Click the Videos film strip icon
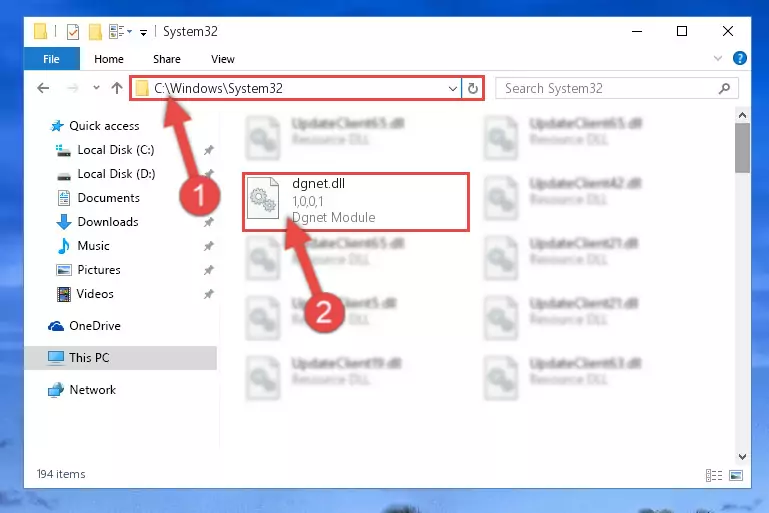 tap(64, 294)
